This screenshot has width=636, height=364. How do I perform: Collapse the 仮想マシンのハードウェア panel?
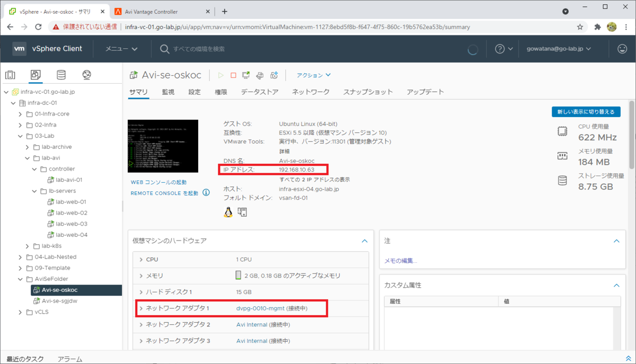364,241
